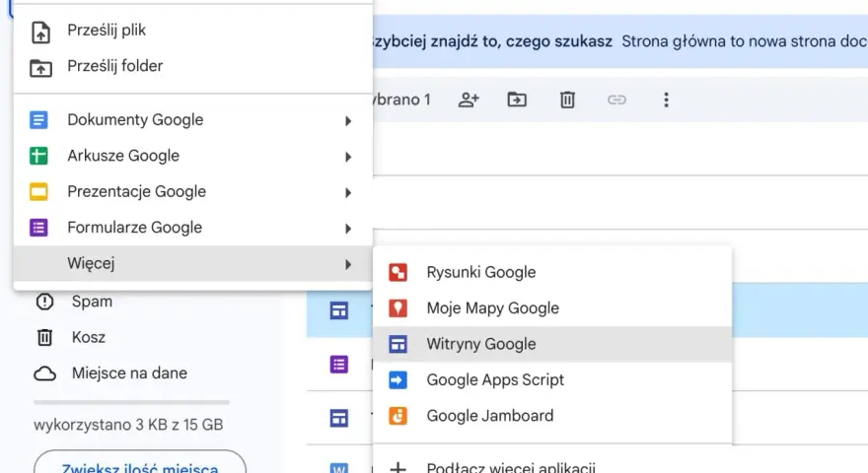The width and height of the screenshot is (868, 473).
Task: Select Prześlij folder menu entry
Action: click(x=192, y=66)
